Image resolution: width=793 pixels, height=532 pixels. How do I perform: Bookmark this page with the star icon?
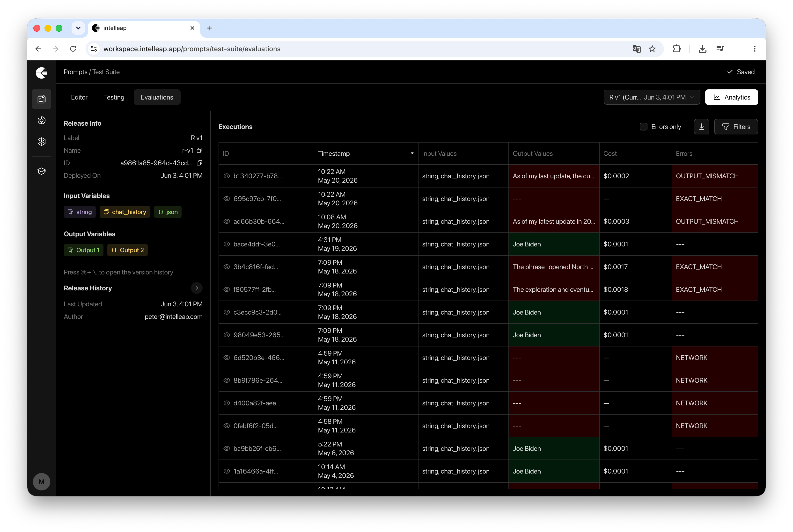tap(652, 49)
